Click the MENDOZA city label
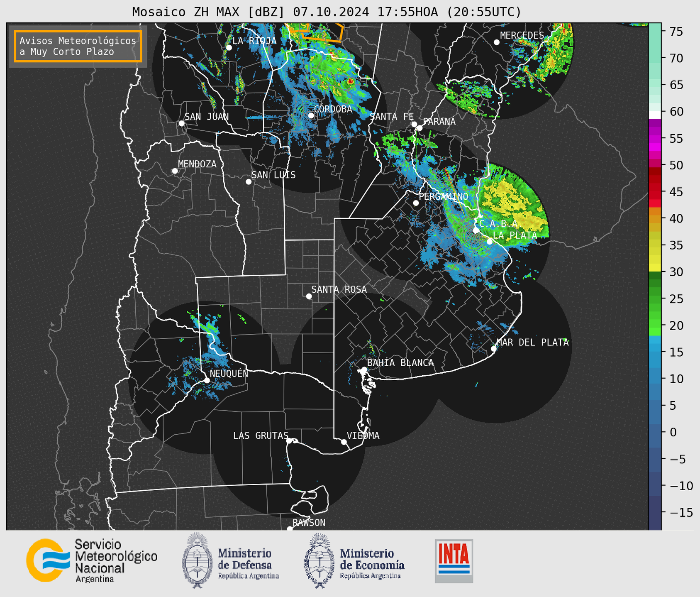Screen dimensions: 700x597 coord(197,164)
